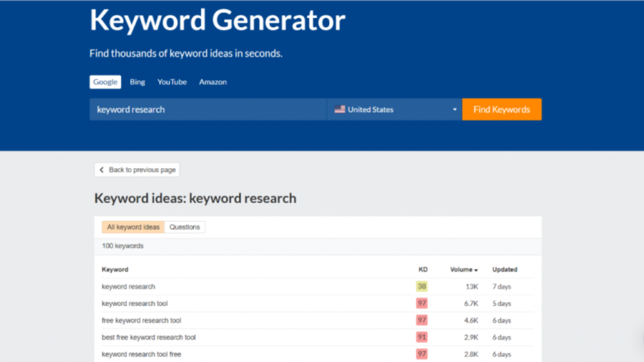Select the 'free keyword research tool' row
The height and width of the screenshot is (362, 644).
pos(142,321)
